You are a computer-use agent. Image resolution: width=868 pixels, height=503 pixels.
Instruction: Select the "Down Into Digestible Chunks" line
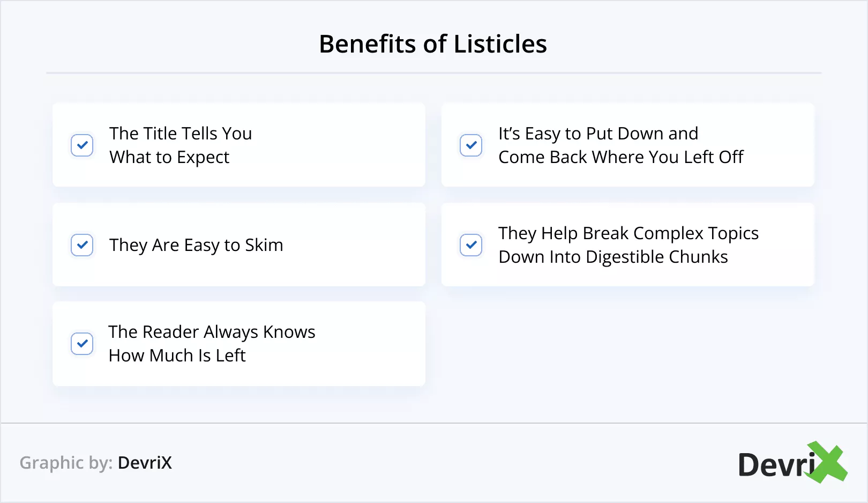click(x=613, y=257)
